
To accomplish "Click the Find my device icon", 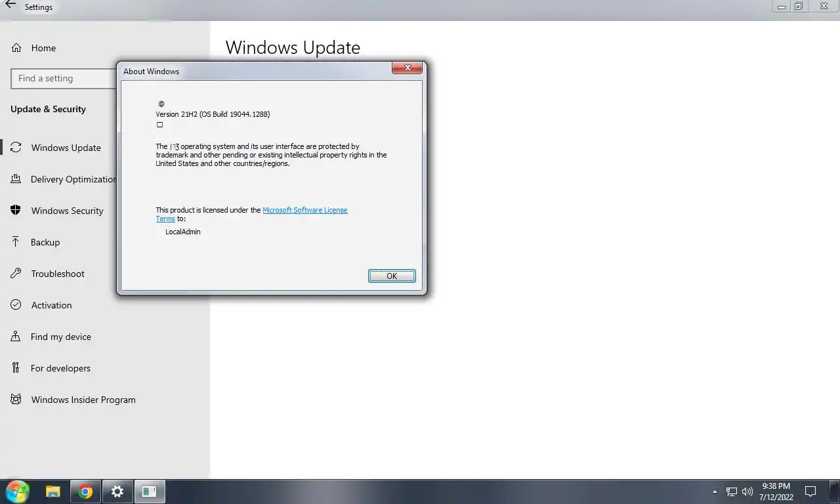I will tap(16, 337).
